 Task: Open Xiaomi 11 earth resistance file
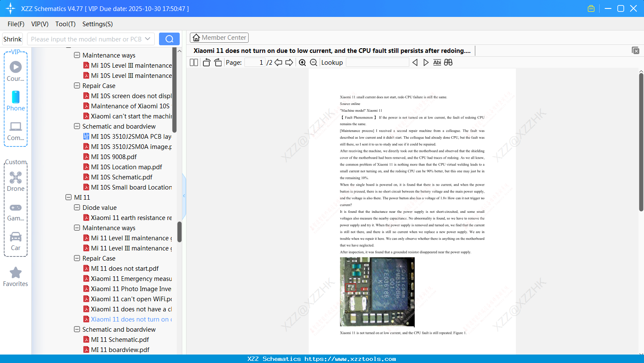click(x=127, y=218)
